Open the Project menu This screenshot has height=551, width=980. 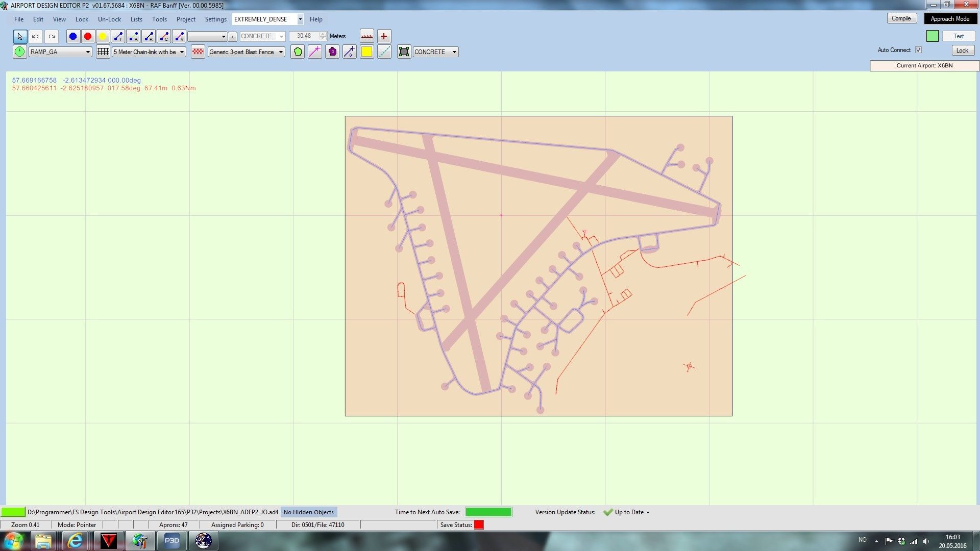[x=186, y=19]
